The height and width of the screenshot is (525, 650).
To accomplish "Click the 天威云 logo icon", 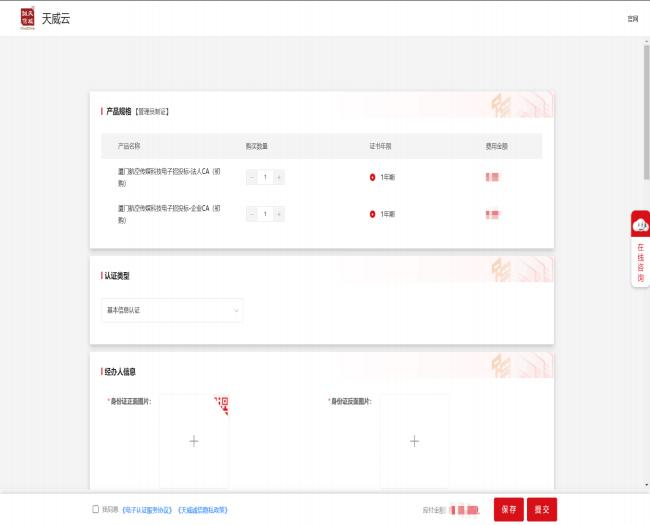I will [26, 19].
